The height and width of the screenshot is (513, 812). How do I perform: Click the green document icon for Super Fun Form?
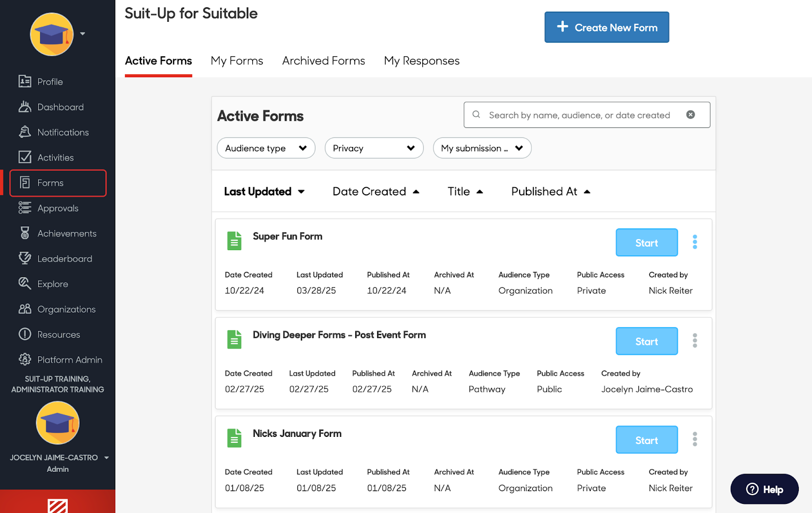234,241
